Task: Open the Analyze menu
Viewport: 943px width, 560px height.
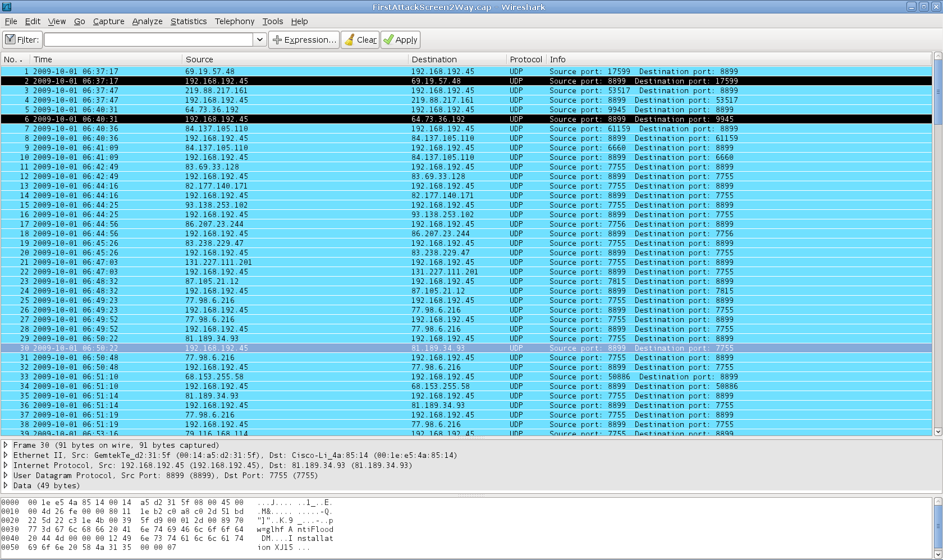Action: [x=147, y=21]
